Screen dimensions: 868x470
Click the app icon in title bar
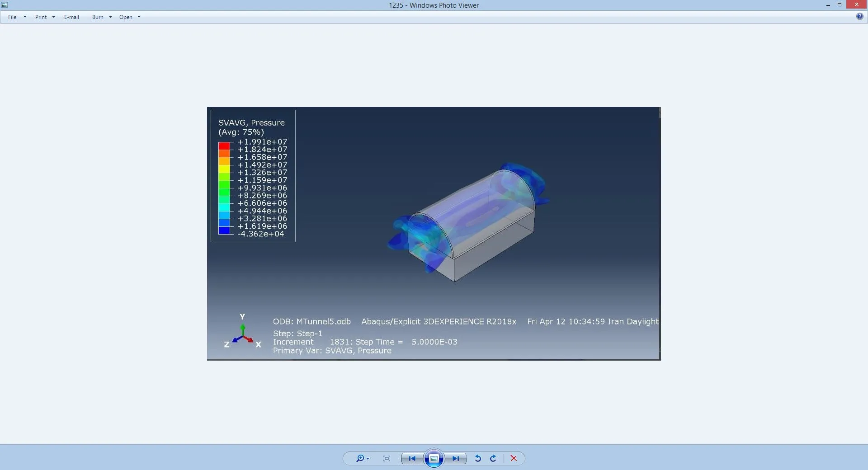coord(5,5)
